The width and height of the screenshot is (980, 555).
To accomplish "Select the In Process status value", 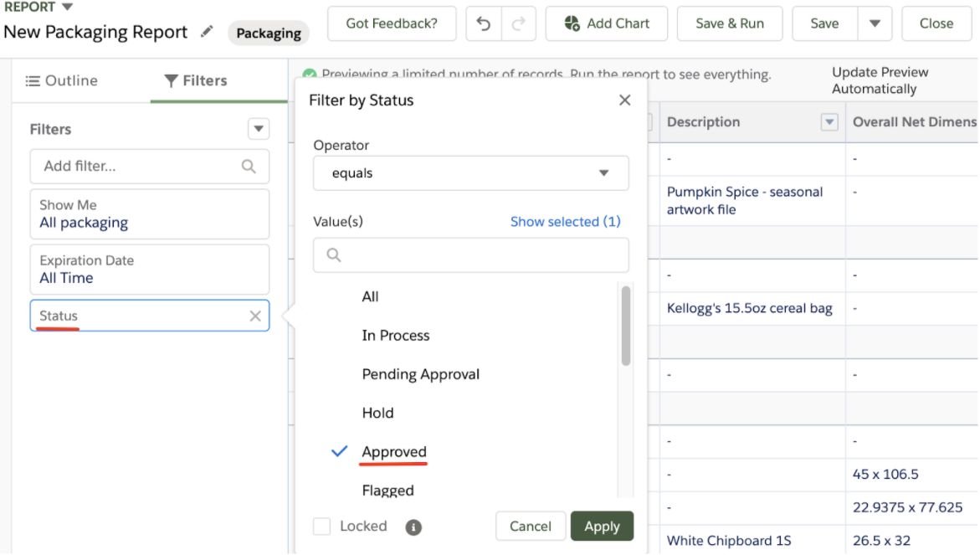I will tap(395, 336).
